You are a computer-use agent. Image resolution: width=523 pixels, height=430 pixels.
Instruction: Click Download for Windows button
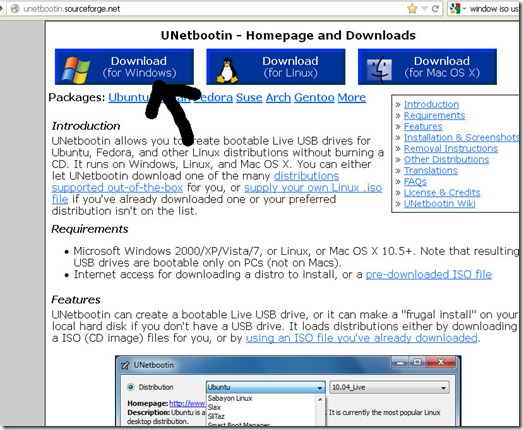[x=124, y=67]
